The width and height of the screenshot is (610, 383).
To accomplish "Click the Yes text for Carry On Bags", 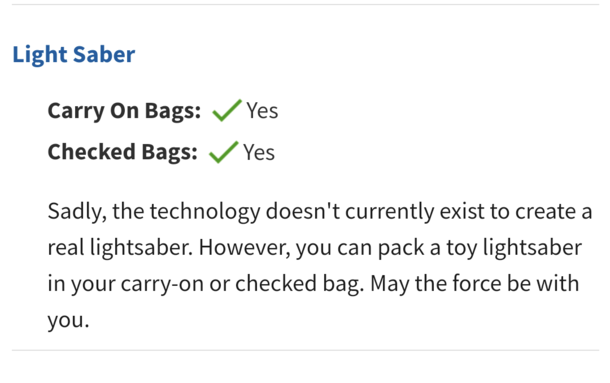I will tap(262, 111).
